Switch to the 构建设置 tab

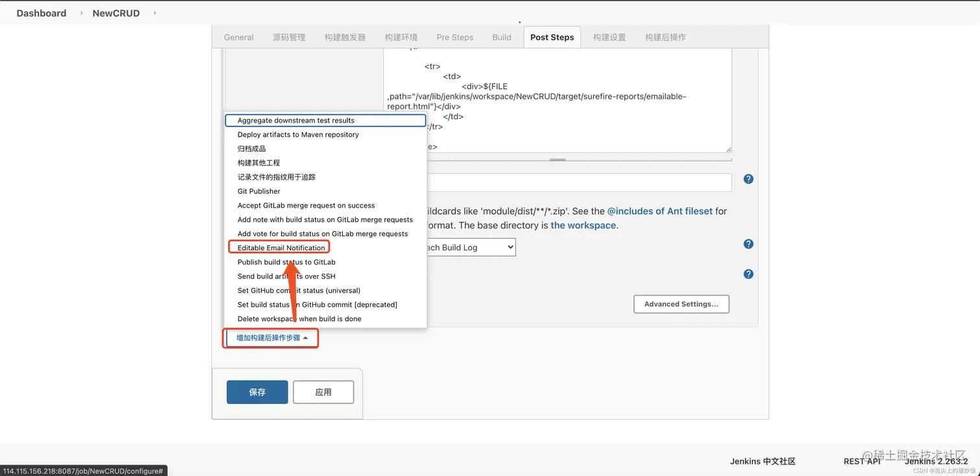[609, 37]
